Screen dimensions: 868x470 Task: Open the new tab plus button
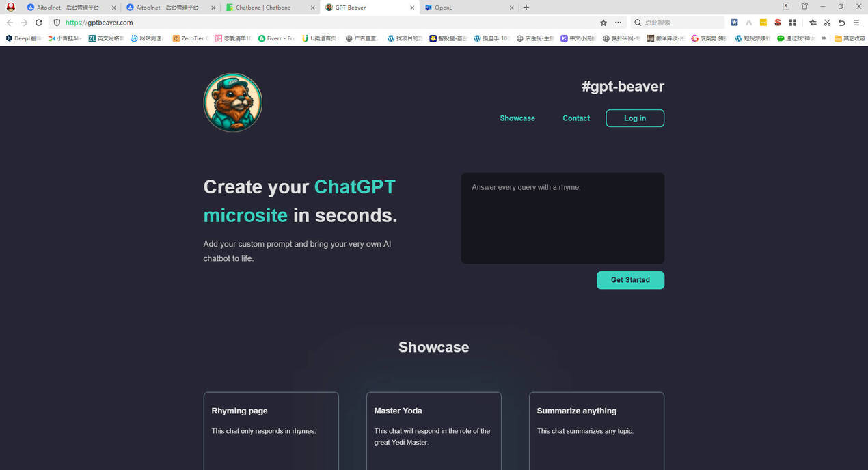coord(526,8)
